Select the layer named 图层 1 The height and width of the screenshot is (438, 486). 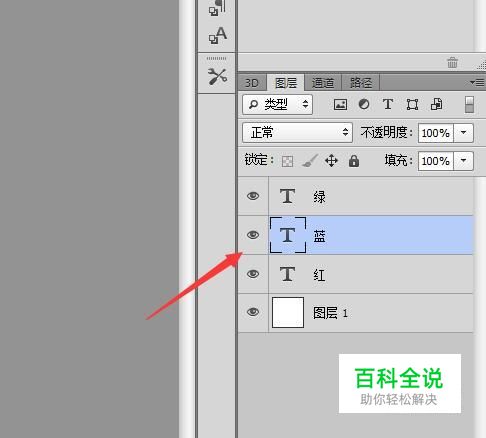point(371,313)
